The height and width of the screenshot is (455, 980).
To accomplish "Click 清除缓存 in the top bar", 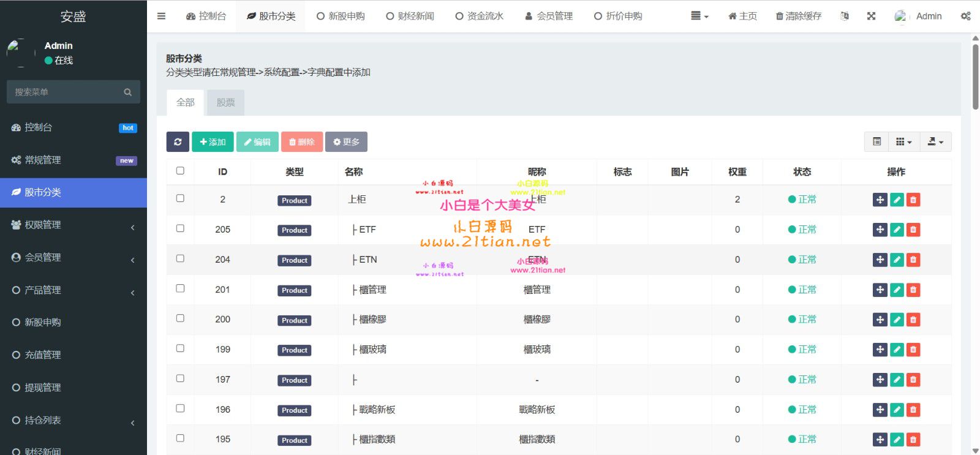I will (x=798, y=16).
